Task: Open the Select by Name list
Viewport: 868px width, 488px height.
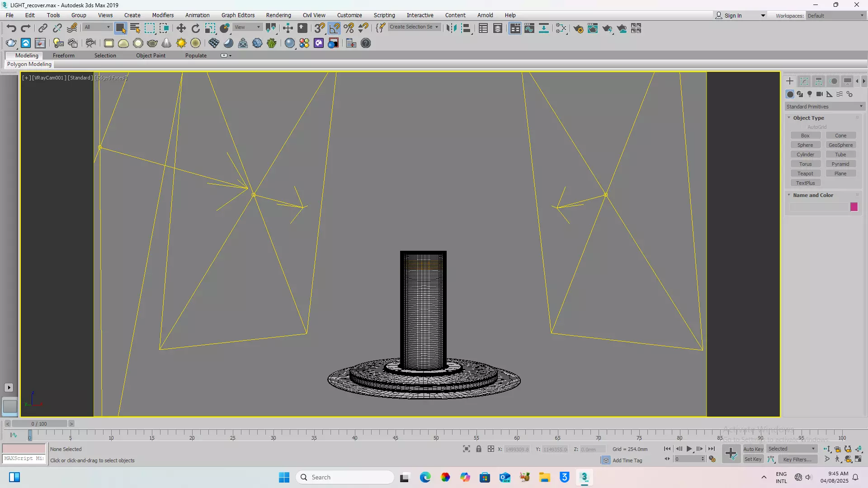Action: coord(135,28)
